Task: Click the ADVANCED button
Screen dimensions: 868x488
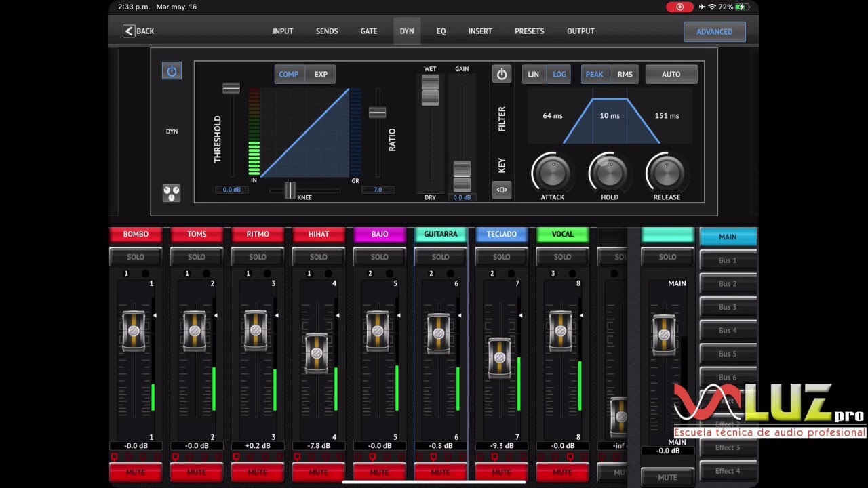Action: coord(714,31)
